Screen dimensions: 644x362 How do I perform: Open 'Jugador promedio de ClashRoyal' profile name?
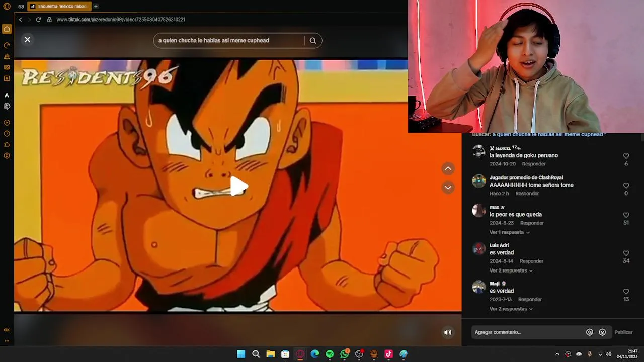point(526,177)
